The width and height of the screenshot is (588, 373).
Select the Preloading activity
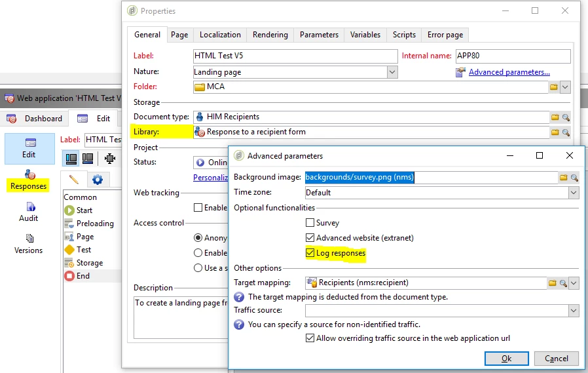pyautogui.click(x=89, y=224)
